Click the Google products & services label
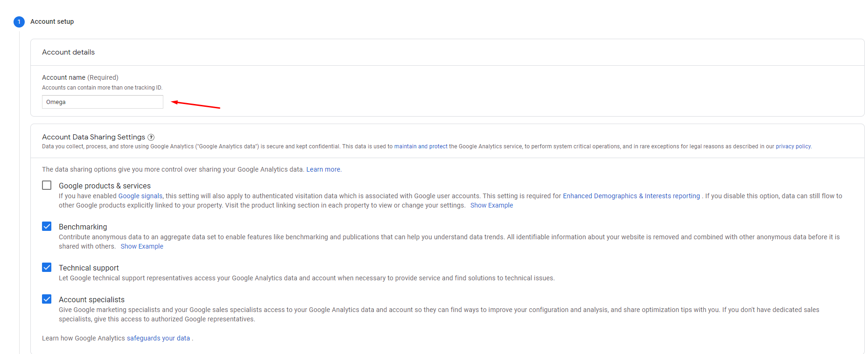 pyautogui.click(x=105, y=186)
